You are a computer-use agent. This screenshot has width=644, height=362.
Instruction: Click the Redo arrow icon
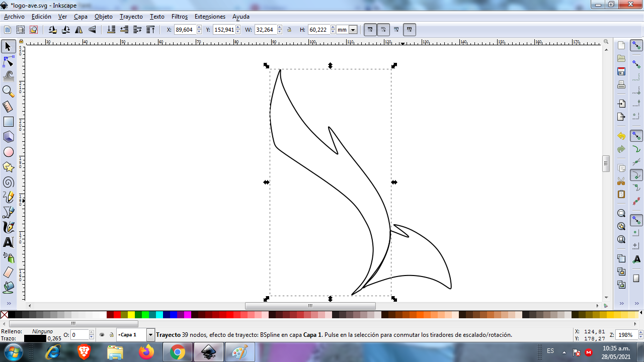(621, 149)
